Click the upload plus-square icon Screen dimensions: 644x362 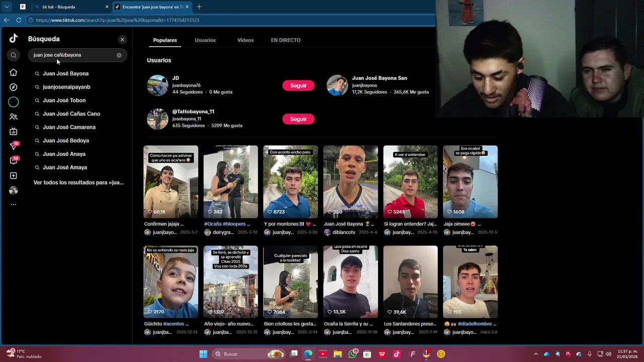[x=14, y=176]
